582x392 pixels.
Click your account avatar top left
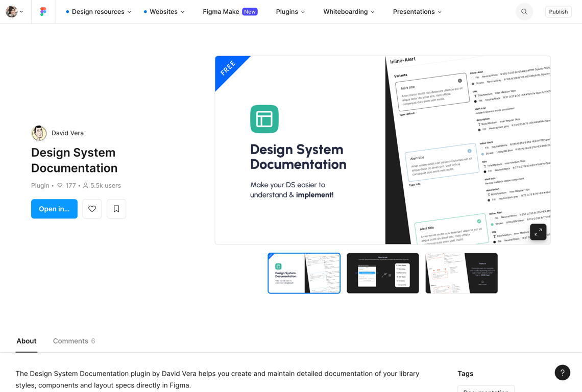(x=11, y=11)
